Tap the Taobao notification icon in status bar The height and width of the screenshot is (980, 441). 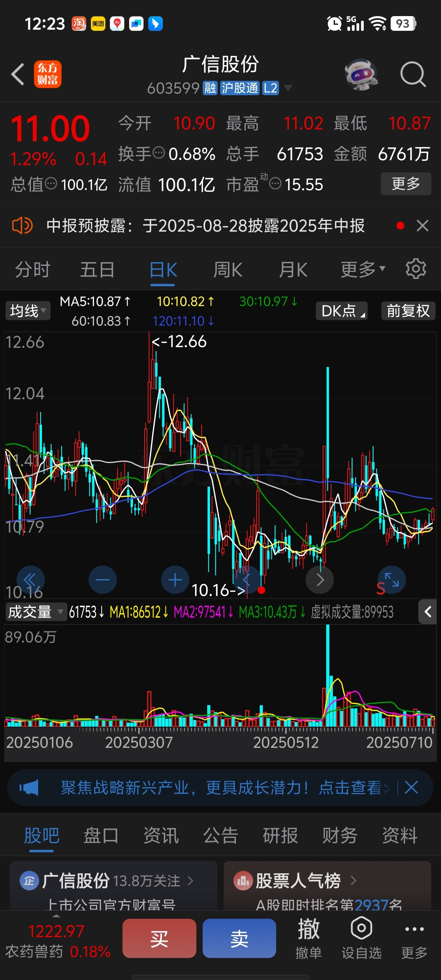tap(79, 23)
